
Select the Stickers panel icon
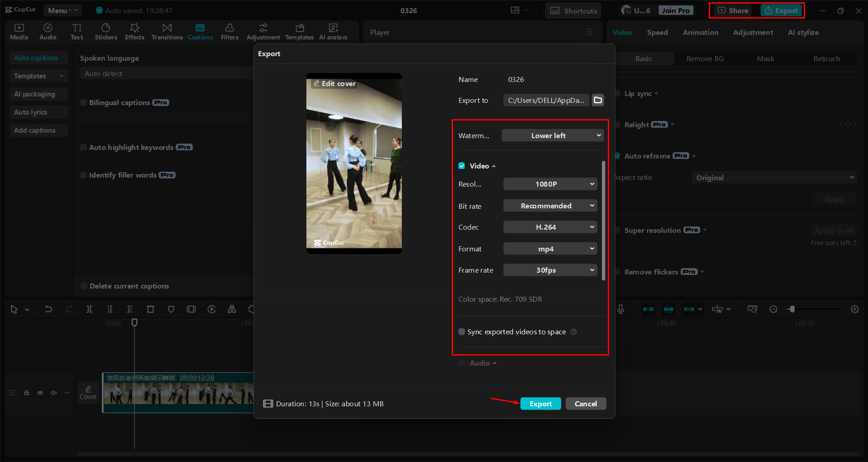[106, 31]
